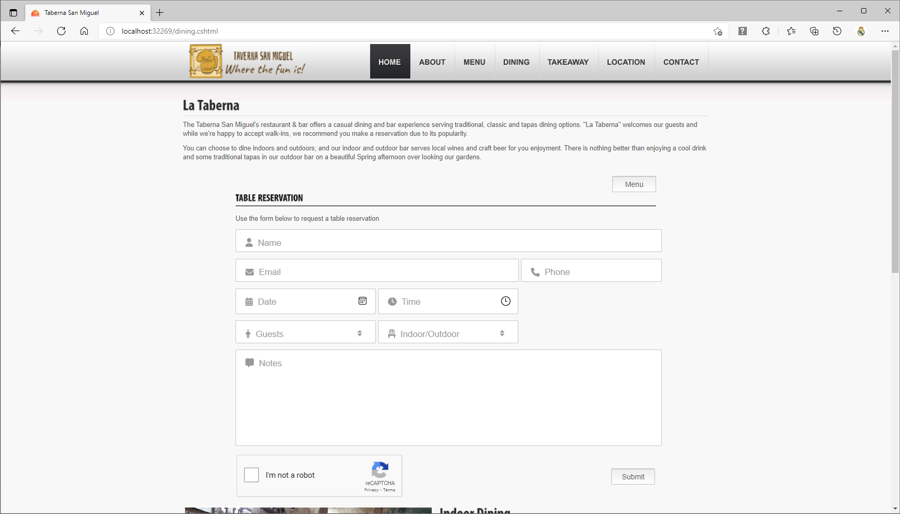Click the browser address bar URL
Viewport: 900px width, 514px height.
[170, 31]
